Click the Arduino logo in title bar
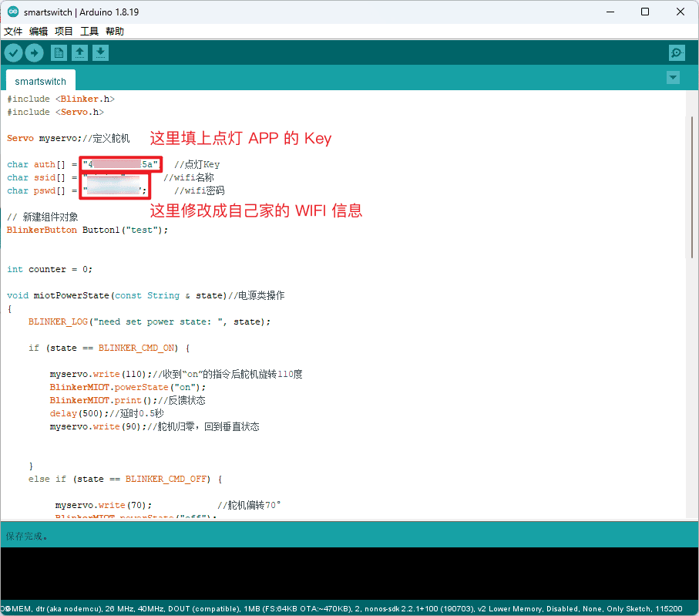Viewport: 699px width, 616px height. click(13, 12)
